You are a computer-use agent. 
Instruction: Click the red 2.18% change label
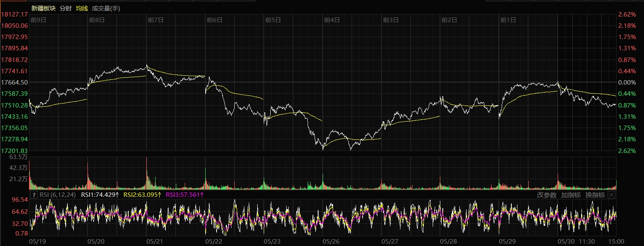tap(627, 25)
